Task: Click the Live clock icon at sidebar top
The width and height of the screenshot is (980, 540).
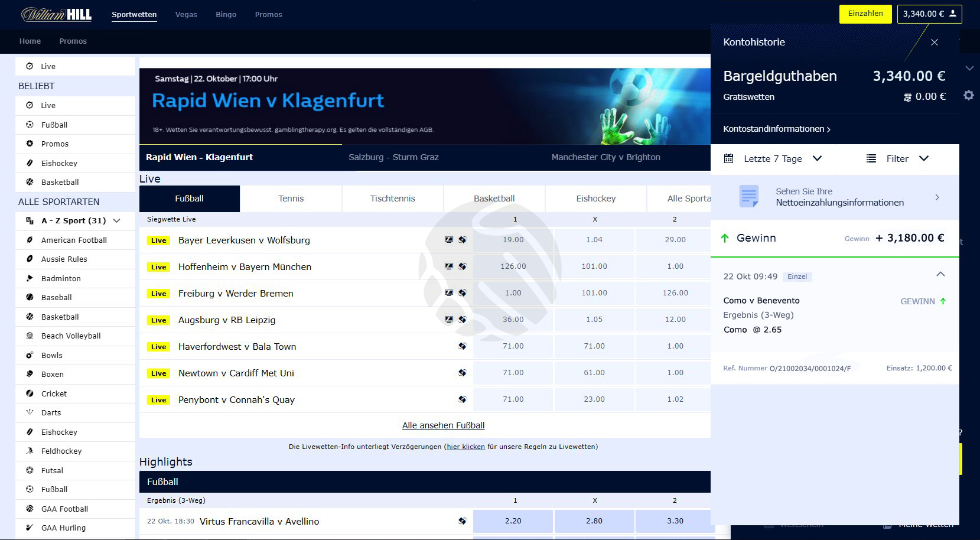Action: (30, 66)
